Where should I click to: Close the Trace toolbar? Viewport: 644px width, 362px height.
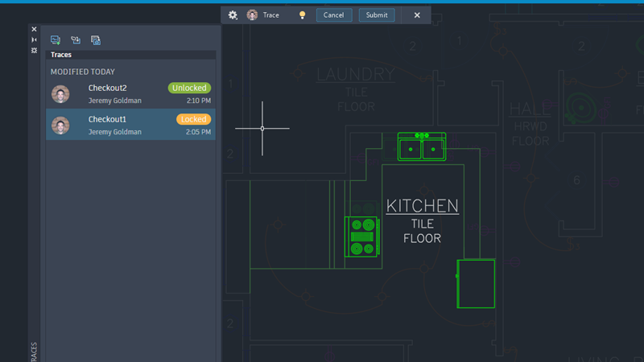(417, 15)
